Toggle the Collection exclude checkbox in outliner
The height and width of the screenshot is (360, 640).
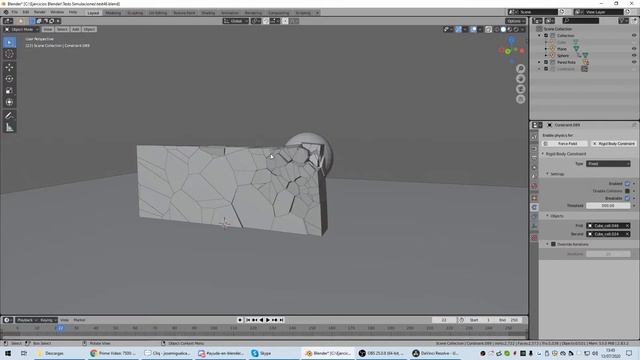pyautogui.click(x=546, y=36)
